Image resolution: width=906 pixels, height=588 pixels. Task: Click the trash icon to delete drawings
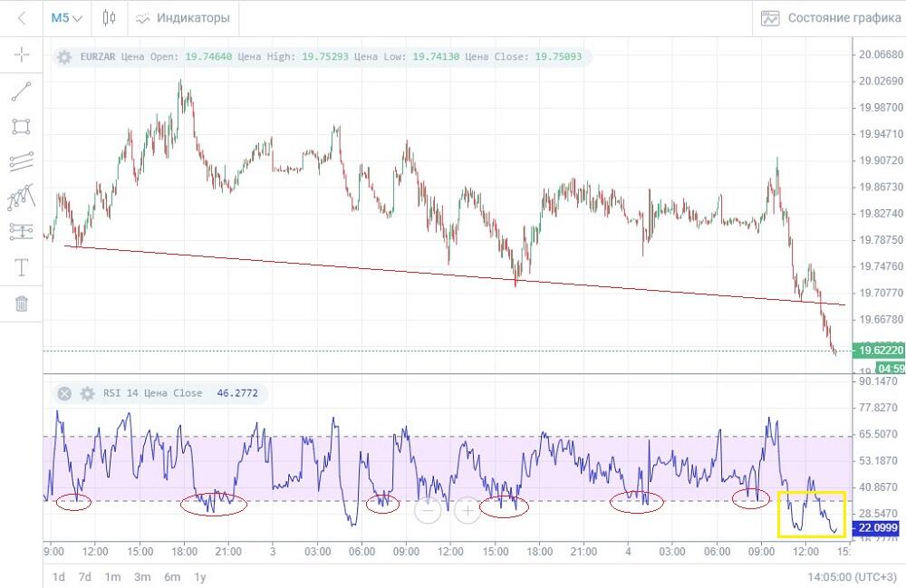pyautogui.click(x=22, y=304)
